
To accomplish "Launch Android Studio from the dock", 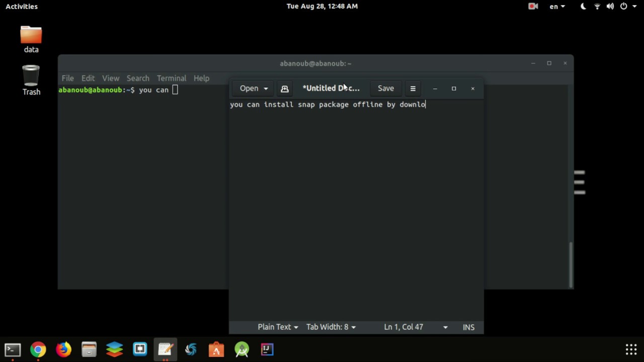I will [x=242, y=349].
